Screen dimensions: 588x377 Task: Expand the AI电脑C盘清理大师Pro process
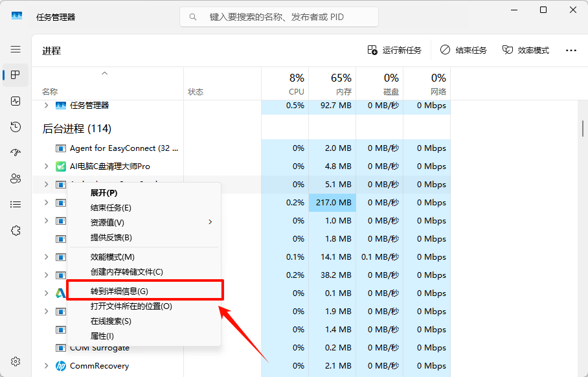click(46, 166)
